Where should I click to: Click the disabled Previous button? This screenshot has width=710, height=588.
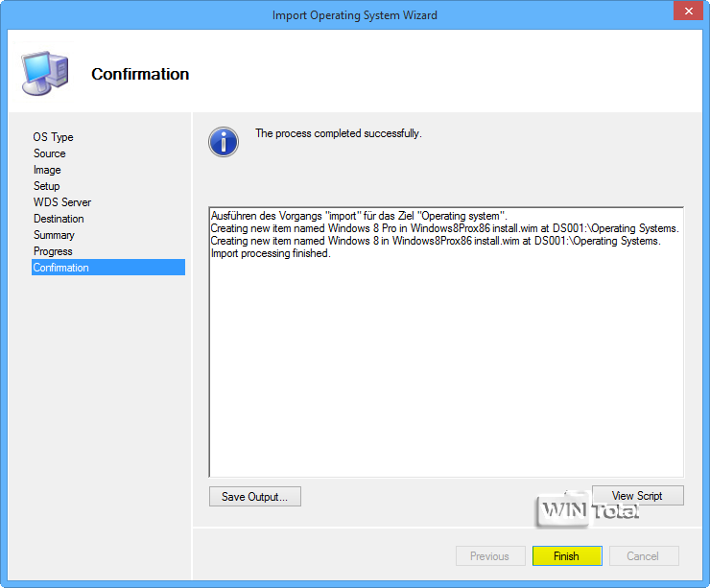click(490, 555)
